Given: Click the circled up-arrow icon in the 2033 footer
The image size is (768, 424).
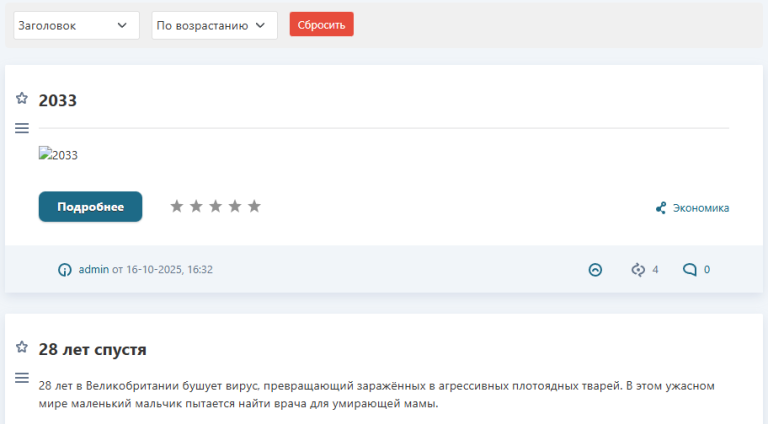Looking at the screenshot, I should (595, 269).
